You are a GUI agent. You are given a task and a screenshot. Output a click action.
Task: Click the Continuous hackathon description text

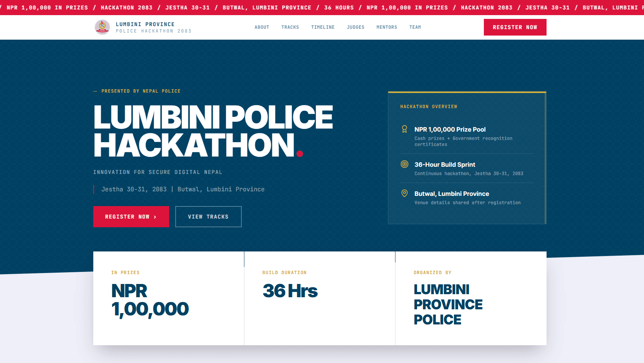pos(469,174)
